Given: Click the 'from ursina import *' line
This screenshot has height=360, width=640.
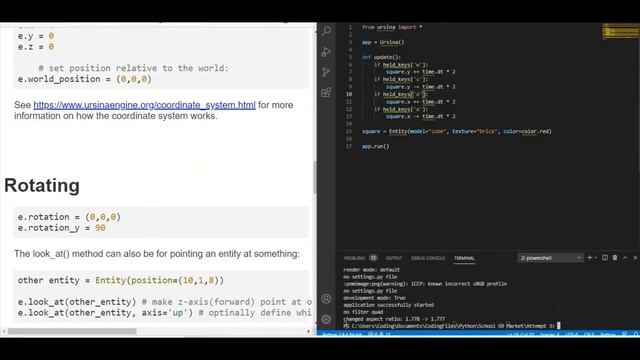Looking at the screenshot, I should 392,27.
